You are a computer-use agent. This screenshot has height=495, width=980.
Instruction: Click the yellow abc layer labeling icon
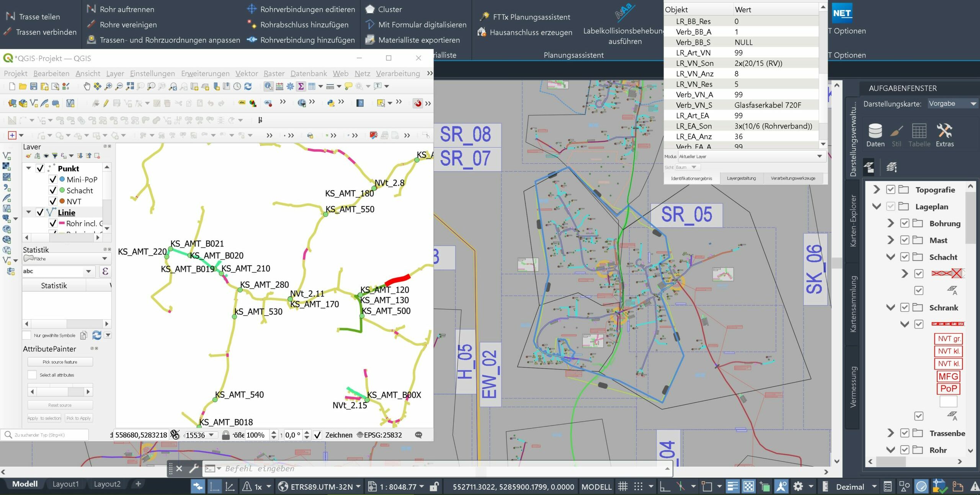(242, 103)
